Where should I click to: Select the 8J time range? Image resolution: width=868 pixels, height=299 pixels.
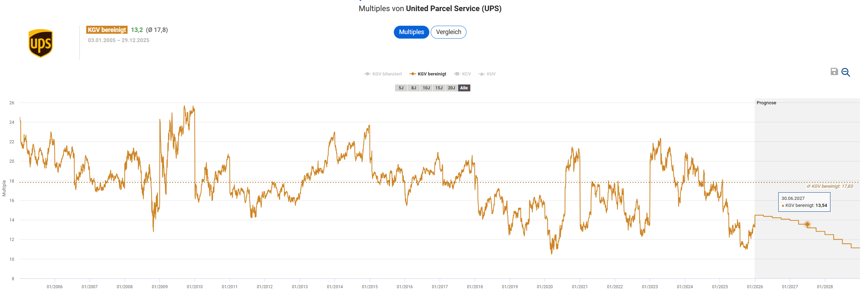(414, 88)
